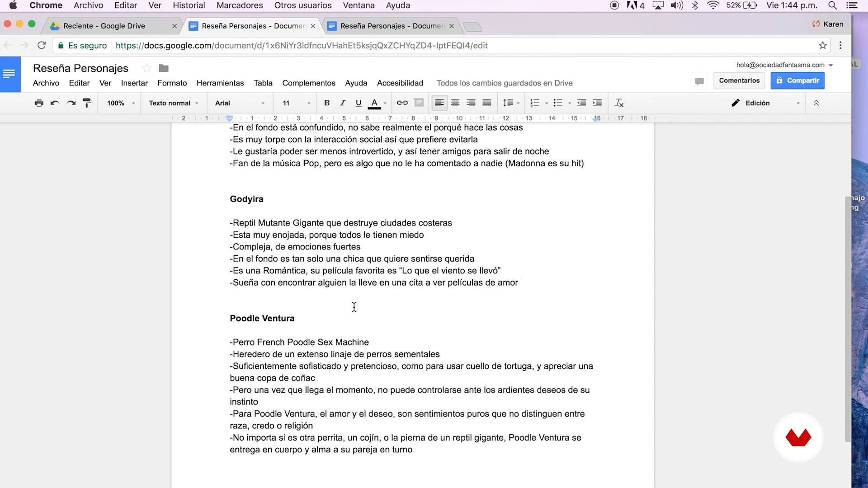Screen dimensions: 868x488
Task: Open the Bluetooth menu bar icon
Action: tap(695, 5)
